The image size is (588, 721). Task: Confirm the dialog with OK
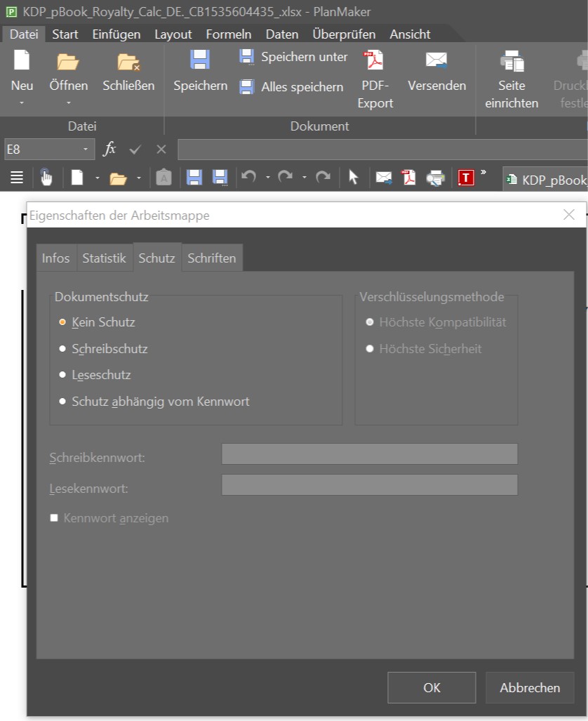[x=432, y=687]
